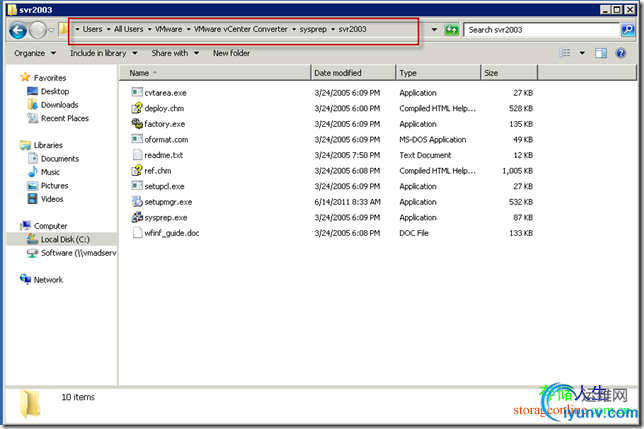Open recent pages dropdown beside Forward button
The width and height of the screenshot is (644, 429).
pos(51,30)
